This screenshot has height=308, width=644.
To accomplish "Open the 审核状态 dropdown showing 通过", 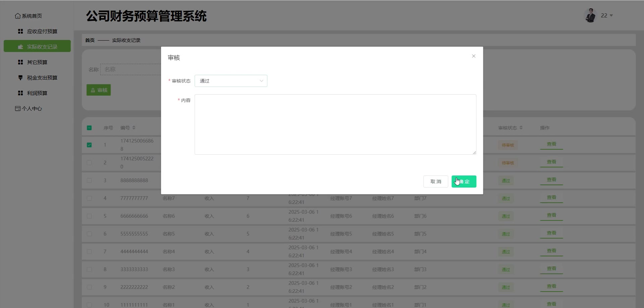I will click(x=231, y=81).
